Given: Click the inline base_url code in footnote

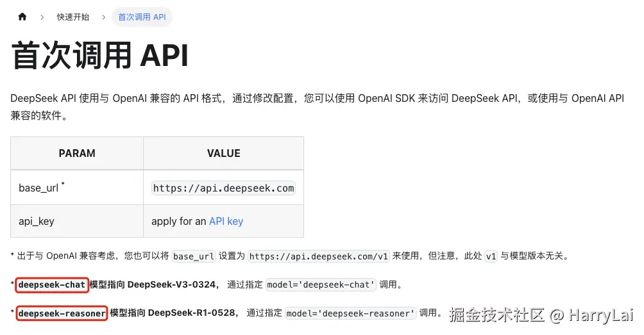Looking at the screenshot, I should (194, 256).
